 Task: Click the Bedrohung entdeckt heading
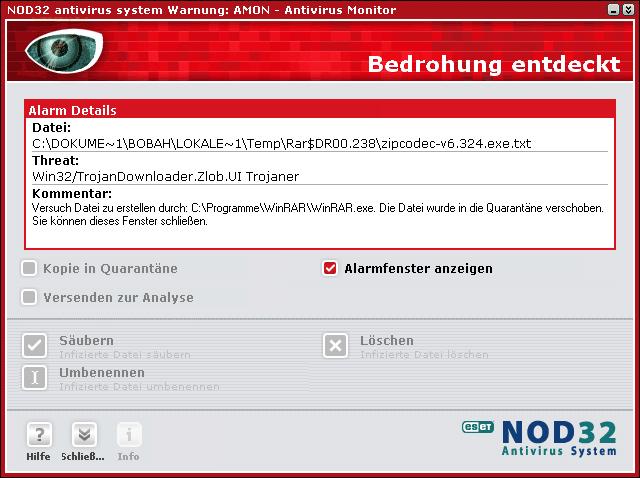coord(494,64)
